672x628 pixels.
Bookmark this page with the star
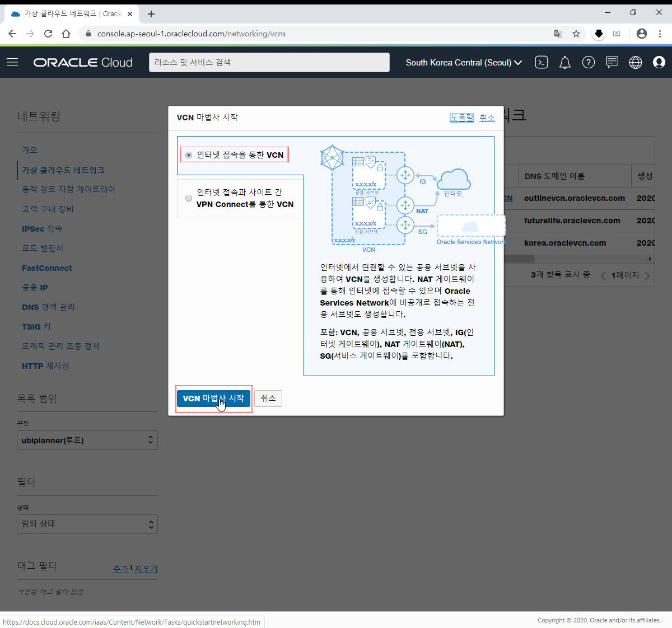576,34
